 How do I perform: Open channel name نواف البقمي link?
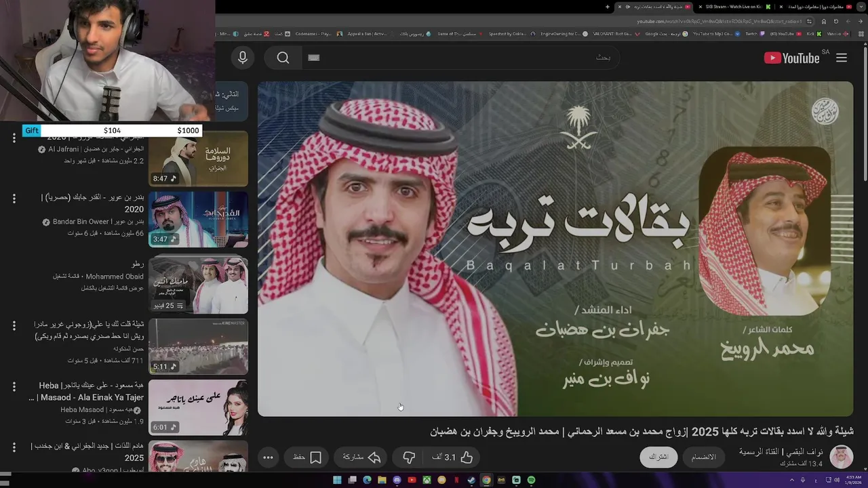(x=781, y=451)
